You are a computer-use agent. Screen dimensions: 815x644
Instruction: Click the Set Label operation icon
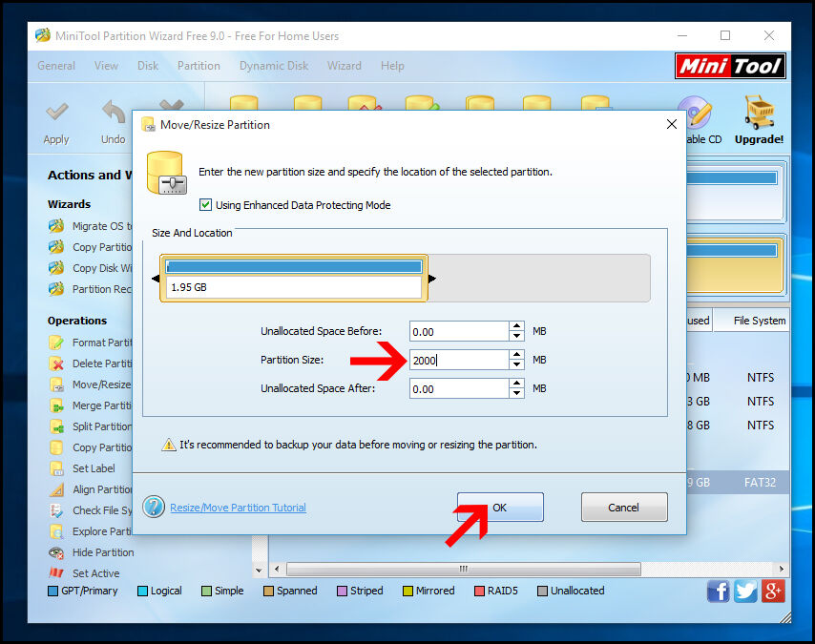(56, 468)
